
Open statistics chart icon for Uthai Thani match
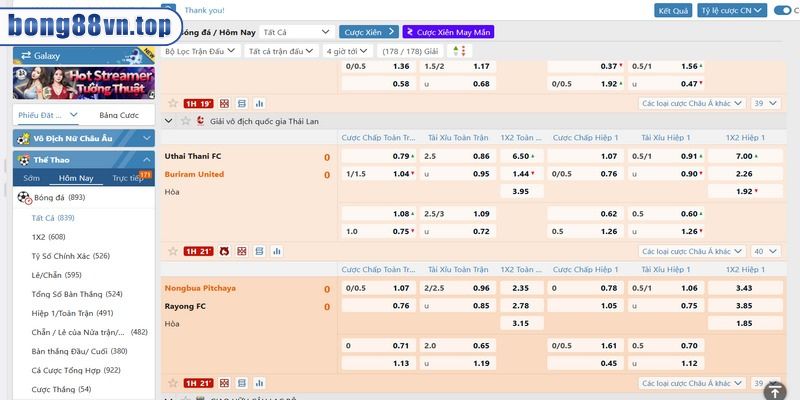tap(277, 251)
